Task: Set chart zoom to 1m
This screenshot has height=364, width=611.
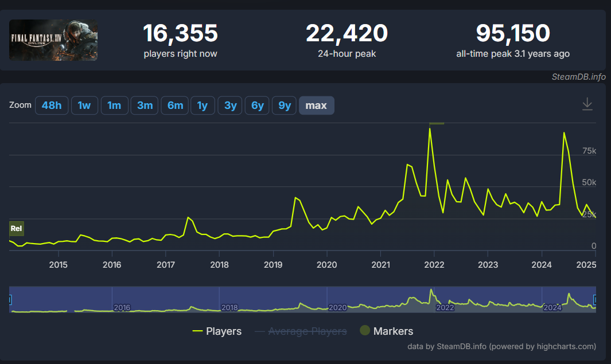Action: 114,105
